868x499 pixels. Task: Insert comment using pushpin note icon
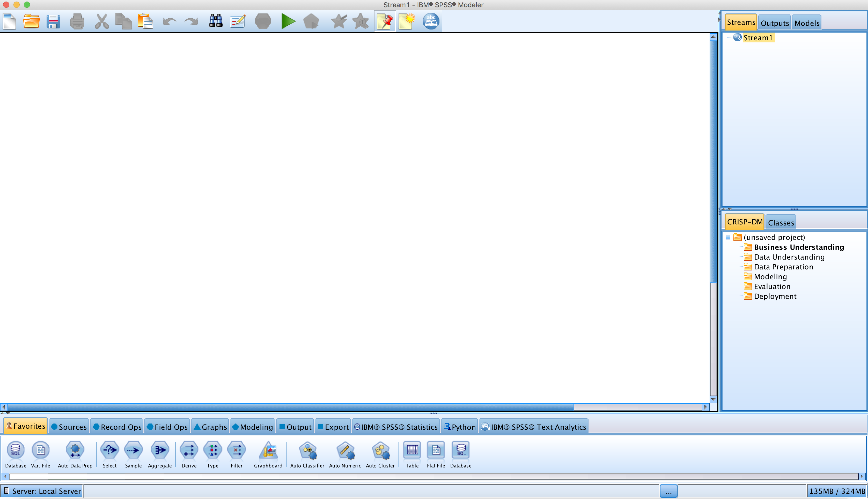click(x=385, y=21)
